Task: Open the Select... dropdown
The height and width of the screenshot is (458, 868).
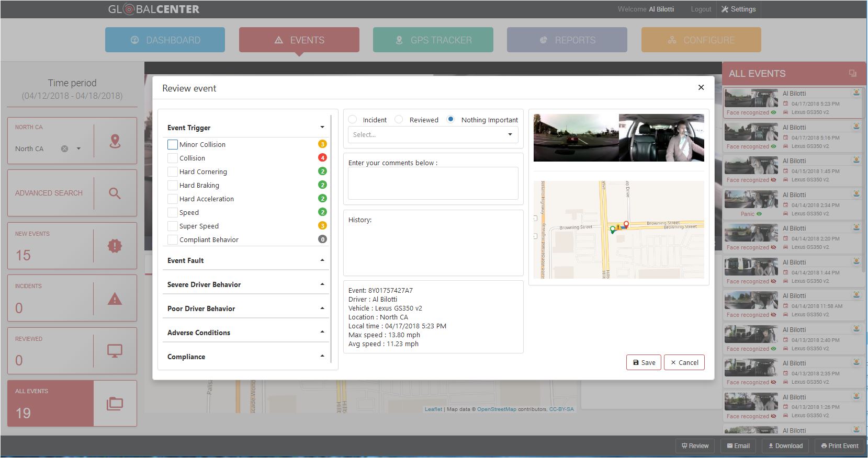Action: coord(433,134)
